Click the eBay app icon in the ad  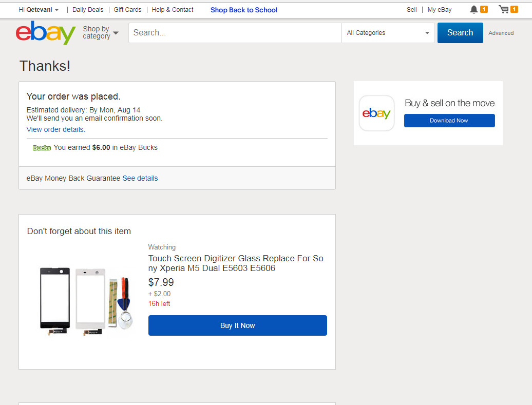[x=376, y=113]
